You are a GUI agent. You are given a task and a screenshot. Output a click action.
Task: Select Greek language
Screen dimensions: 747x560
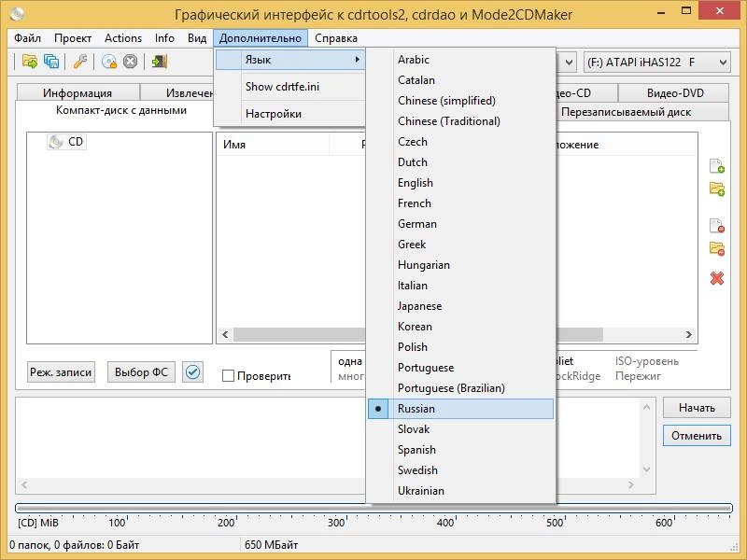460,245
